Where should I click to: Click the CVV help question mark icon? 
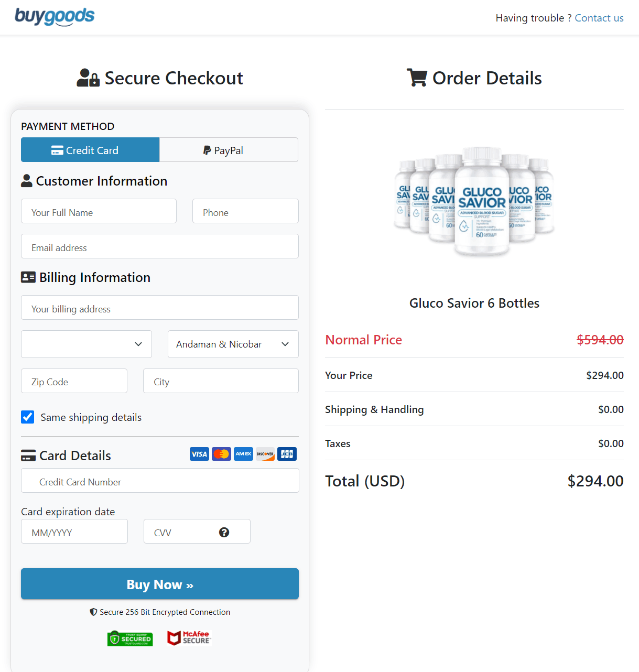[x=224, y=532]
